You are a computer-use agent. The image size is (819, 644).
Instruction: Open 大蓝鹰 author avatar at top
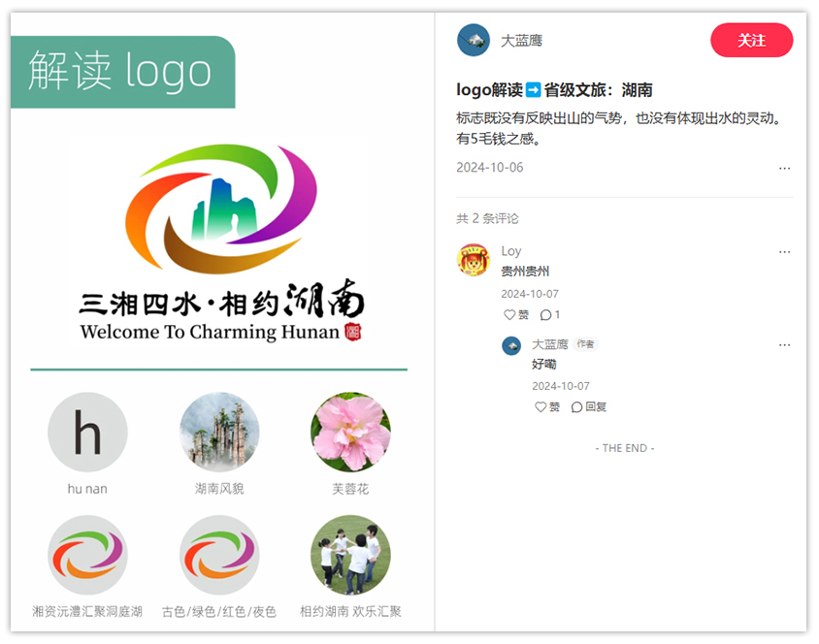474,40
